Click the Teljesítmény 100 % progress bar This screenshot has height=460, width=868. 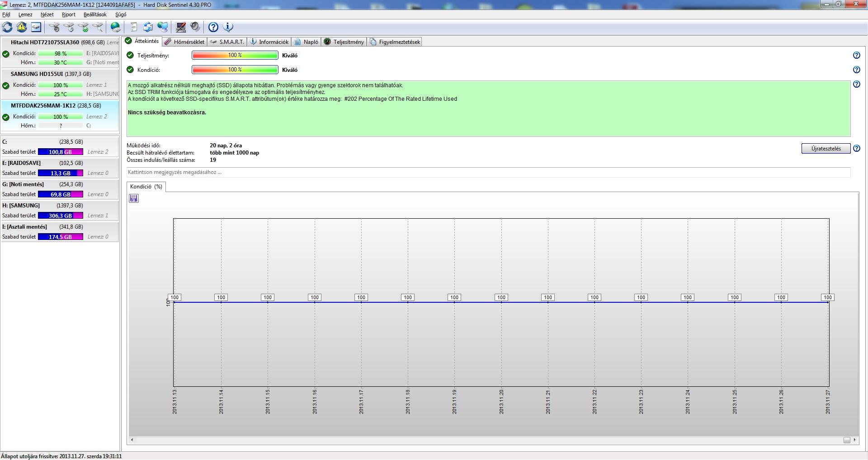pos(235,55)
